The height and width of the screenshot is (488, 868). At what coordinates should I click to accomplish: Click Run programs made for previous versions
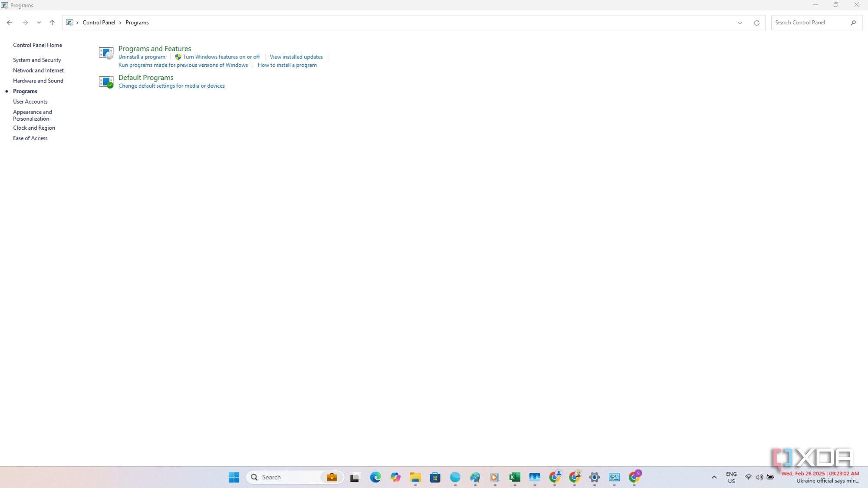183,65
